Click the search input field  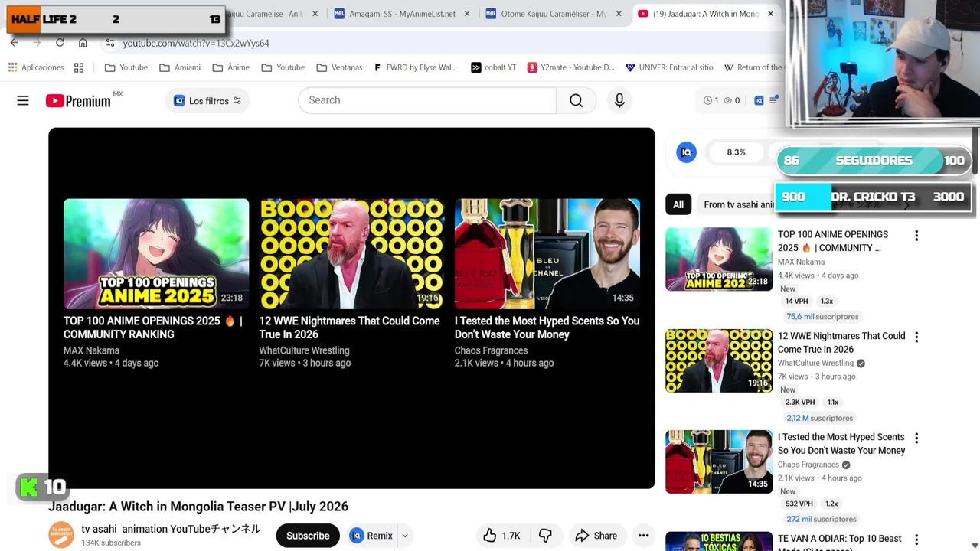tap(427, 100)
